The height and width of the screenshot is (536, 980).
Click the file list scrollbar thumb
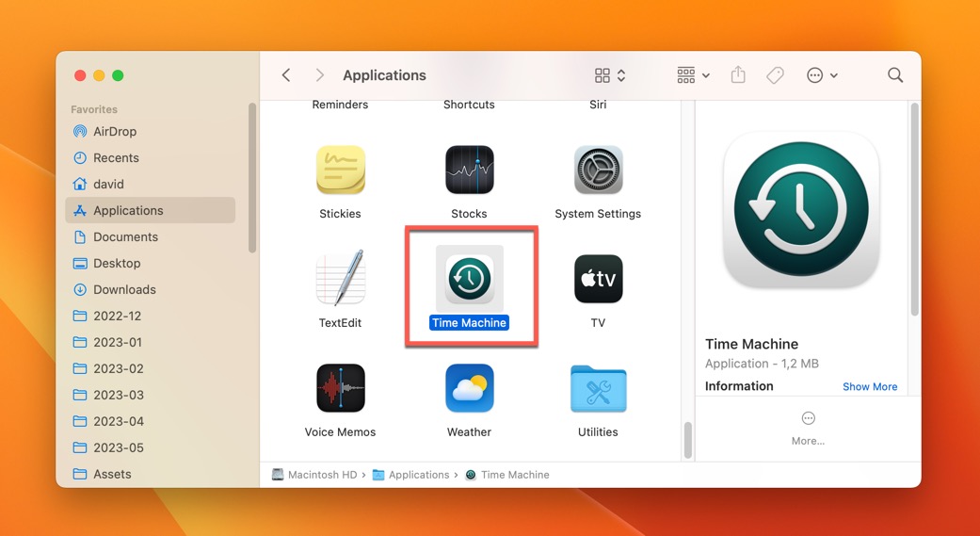(x=688, y=440)
